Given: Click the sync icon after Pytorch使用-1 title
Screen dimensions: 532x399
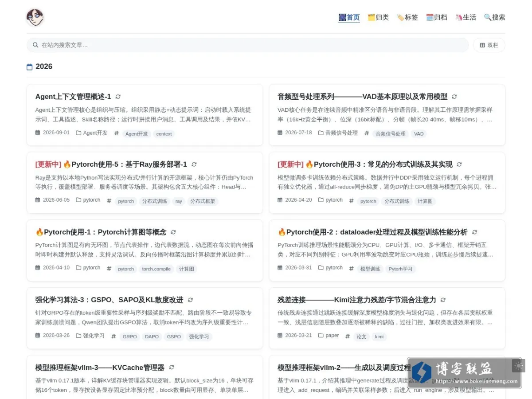Looking at the screenshot, I should [x=173, y=232].
